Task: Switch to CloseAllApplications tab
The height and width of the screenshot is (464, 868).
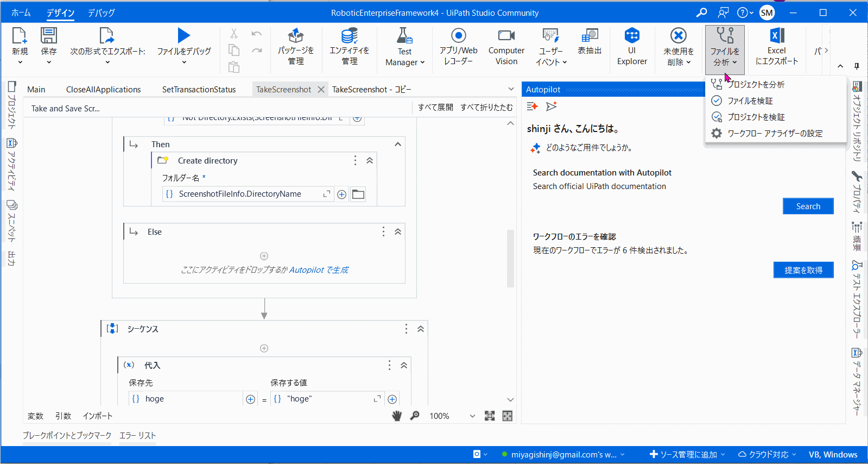Action: click(103, 90)
